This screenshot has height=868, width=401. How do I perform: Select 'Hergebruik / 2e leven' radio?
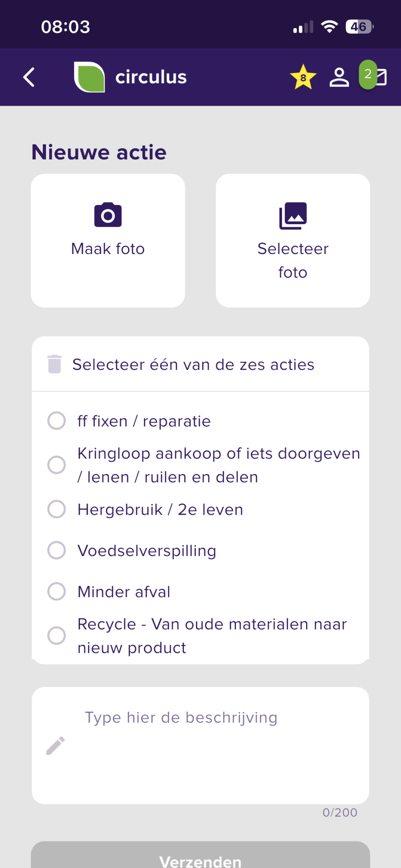[57, 509]
